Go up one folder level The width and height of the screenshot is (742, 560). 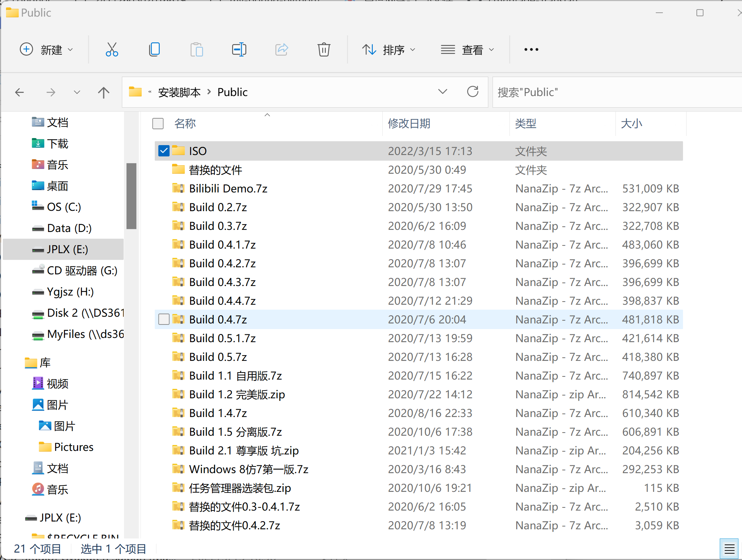click(x=104, y=93)
